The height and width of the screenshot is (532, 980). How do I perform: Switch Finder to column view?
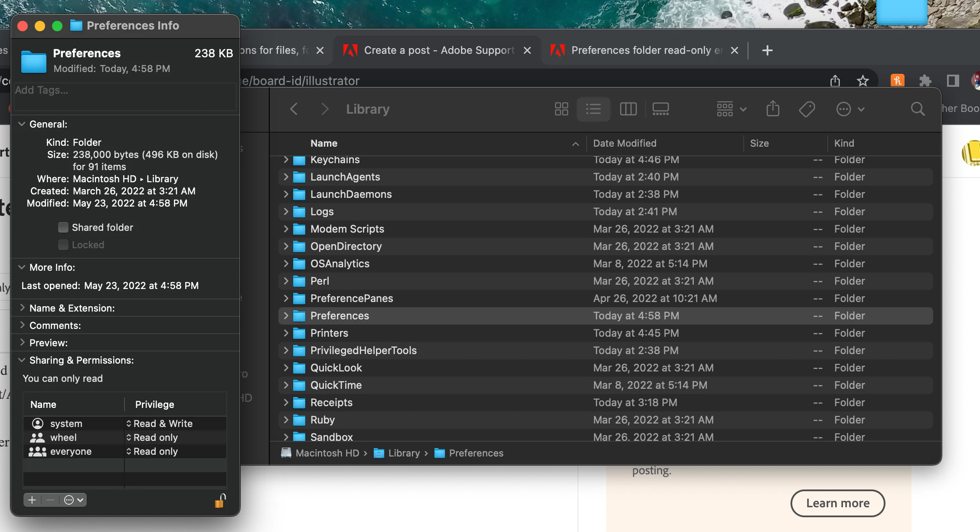tap(628, 109)
